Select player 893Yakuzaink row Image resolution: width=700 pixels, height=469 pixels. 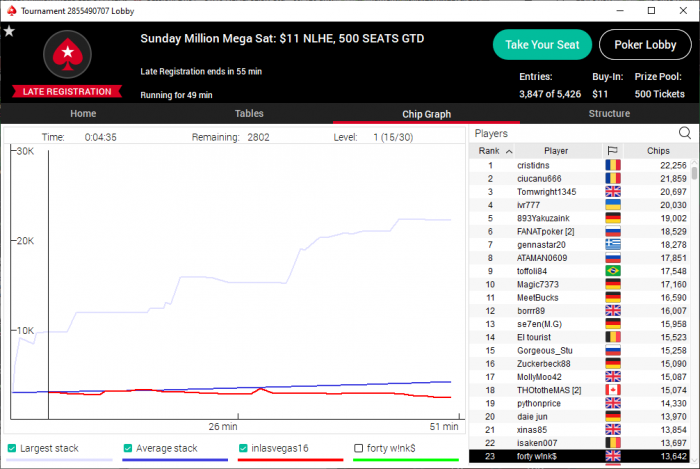pos(579,218)
